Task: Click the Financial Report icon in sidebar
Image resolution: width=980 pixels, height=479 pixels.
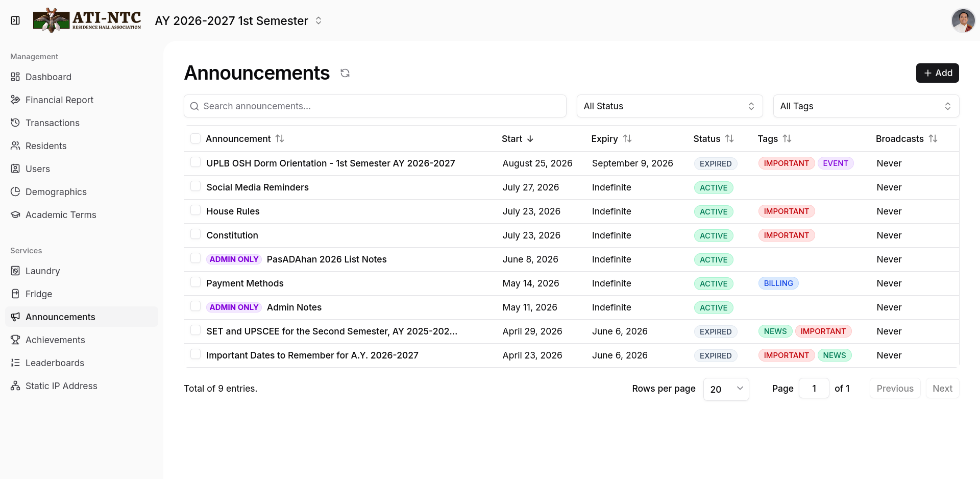Action: (15, 100)
